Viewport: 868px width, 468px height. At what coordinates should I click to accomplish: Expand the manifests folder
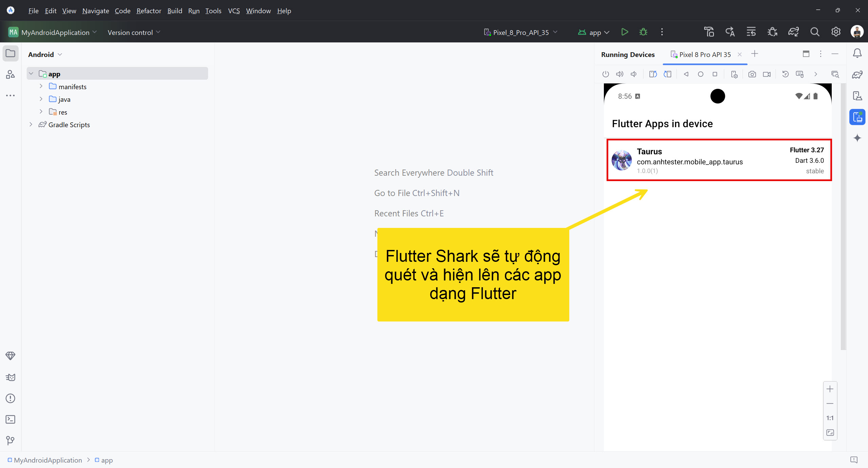point(41,86)
